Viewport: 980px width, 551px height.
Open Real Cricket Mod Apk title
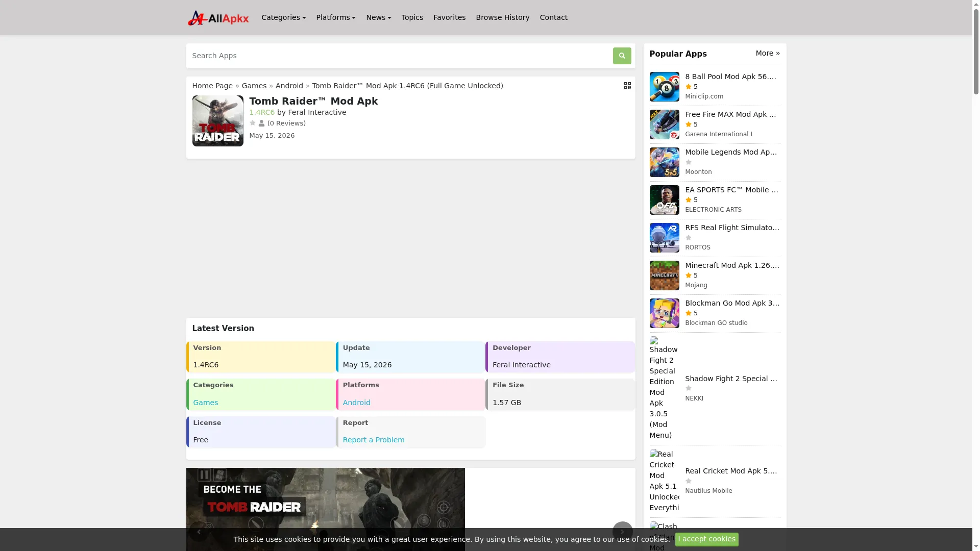tap(731, 471)
